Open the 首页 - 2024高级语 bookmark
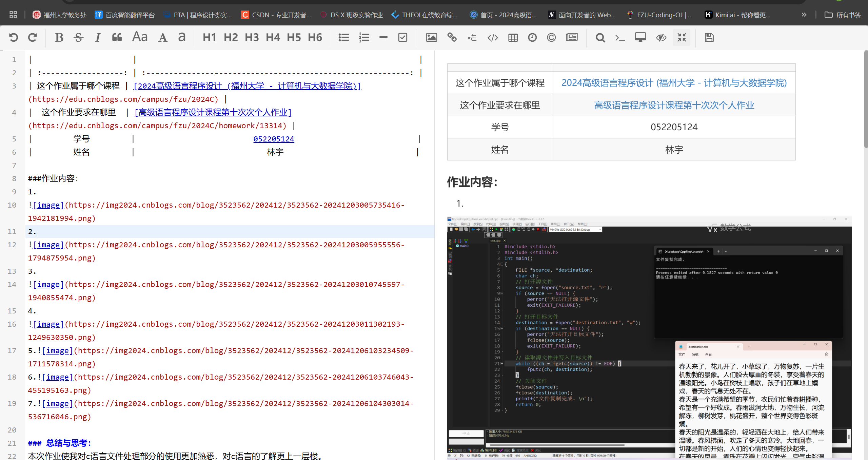The height and width of the screenshot is (460, 868). pyautogui.click(x=503, y=15)
